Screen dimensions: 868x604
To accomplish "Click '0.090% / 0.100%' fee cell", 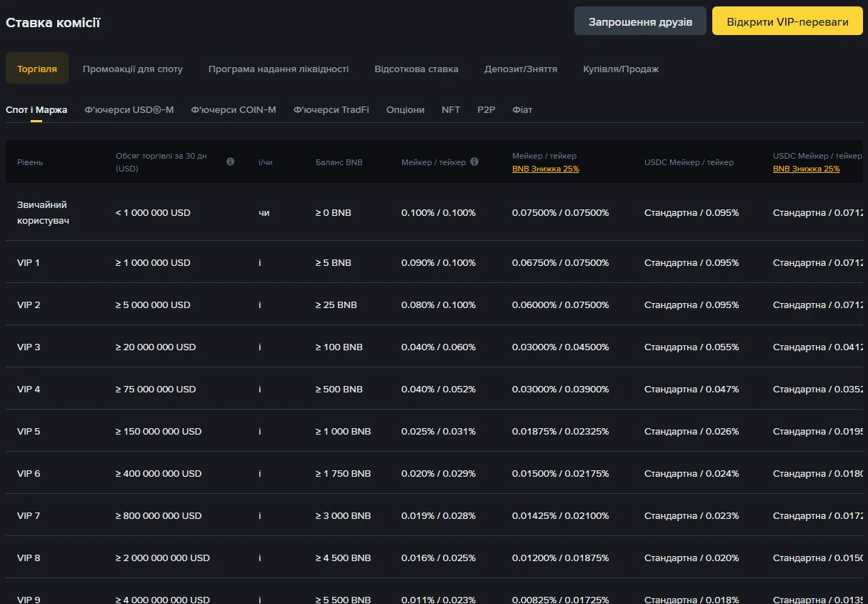I will point(439,262).
